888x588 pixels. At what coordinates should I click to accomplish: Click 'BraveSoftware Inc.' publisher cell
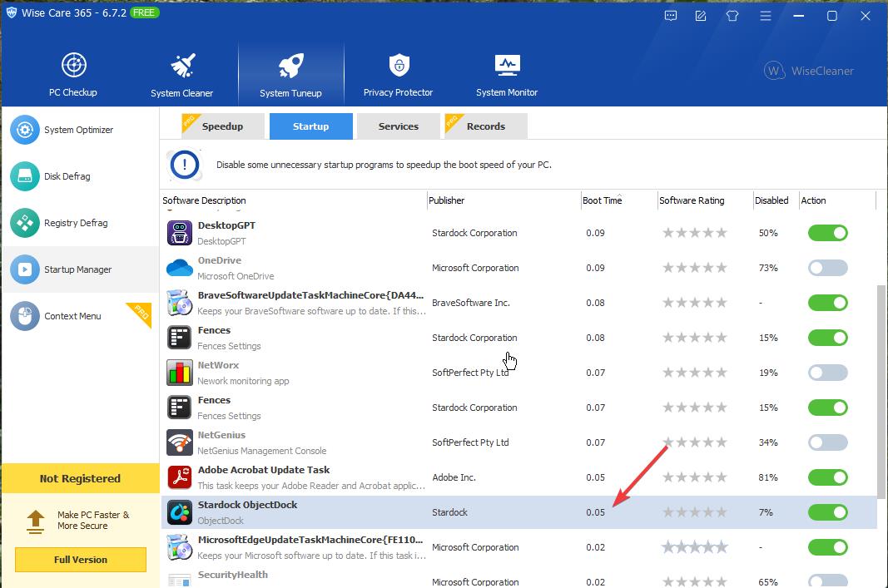click(470, 303)
